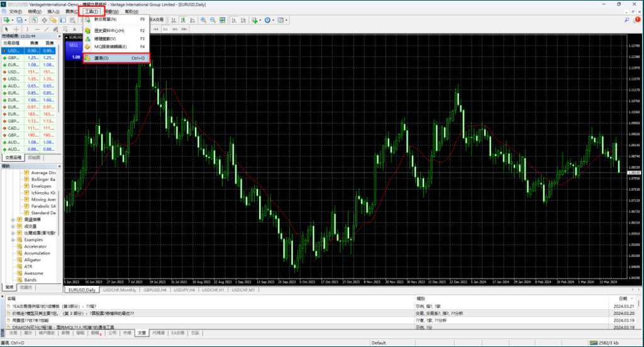The height and width of the screenshot is (347, 644).
Task: Select the arrow cursor tool
Action: click(x=6, y=29)
